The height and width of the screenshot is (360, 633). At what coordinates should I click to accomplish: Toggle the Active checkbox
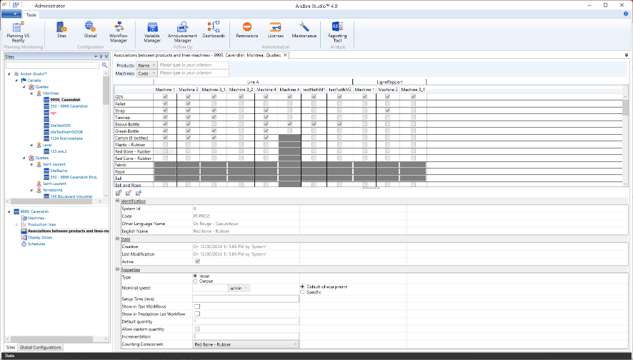[197, 262]
